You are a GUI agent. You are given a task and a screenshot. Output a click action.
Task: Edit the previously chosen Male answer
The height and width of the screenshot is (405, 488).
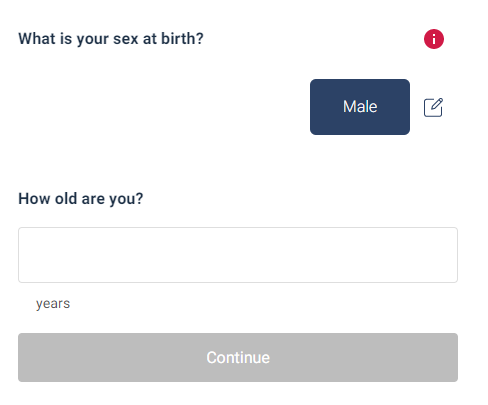[433, 107]
